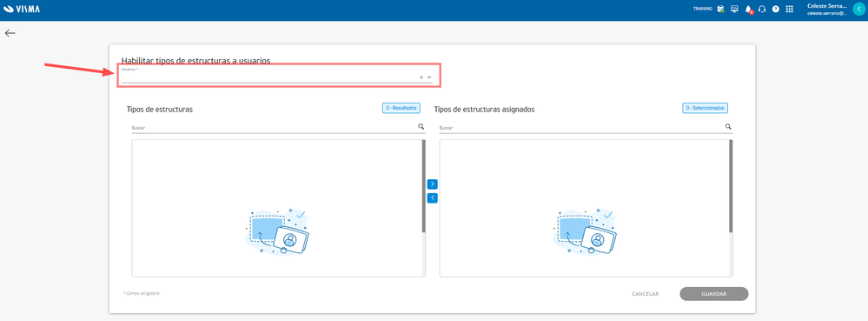Clear the Usuarios field with the X

click(421, 77)
